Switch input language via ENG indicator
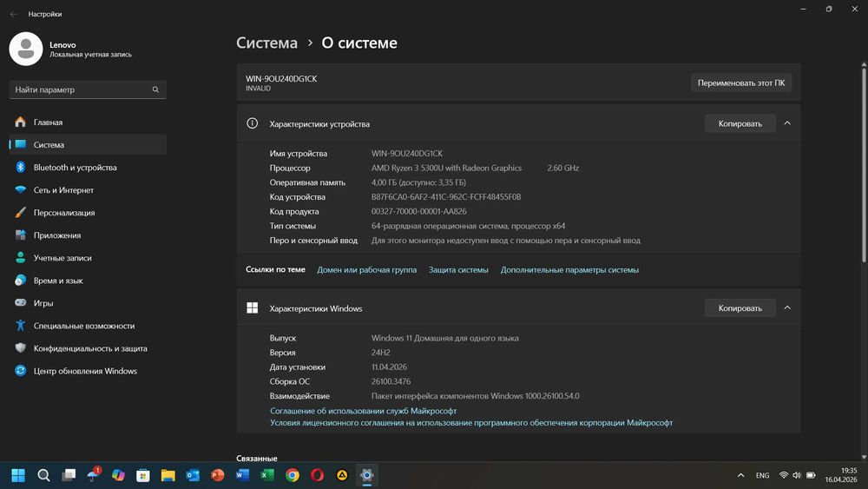Image resolution: width=868 pixels, height=489 pixels. click(x=762, y=475)
